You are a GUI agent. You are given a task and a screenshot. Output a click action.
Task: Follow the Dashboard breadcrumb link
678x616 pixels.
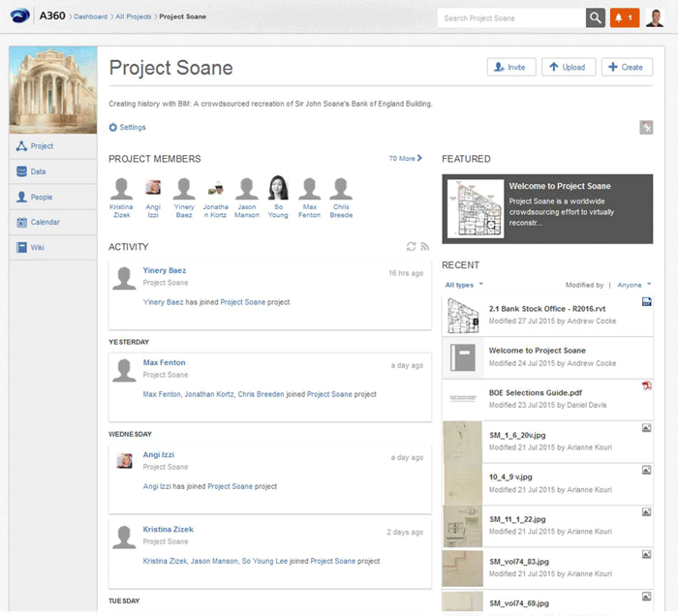pos(91,17)
